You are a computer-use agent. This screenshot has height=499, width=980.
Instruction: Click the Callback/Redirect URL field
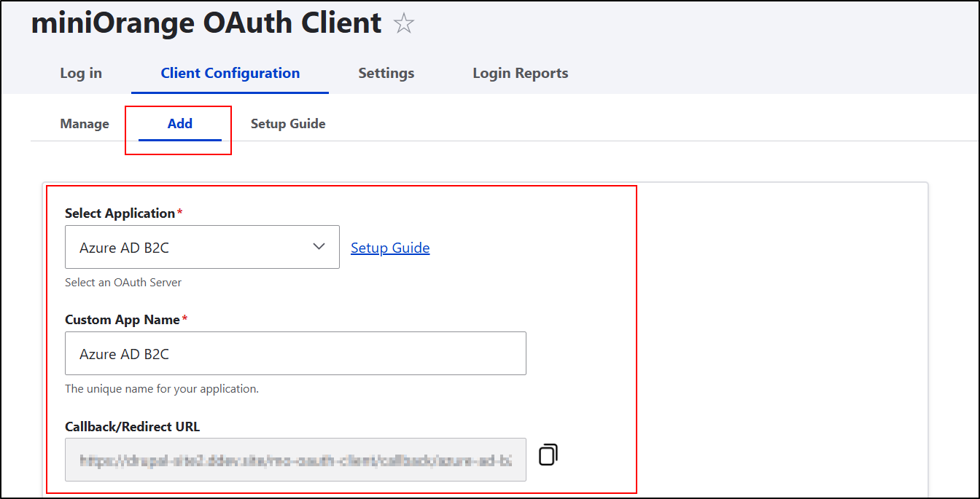pyautogui.click(x=295, y=460)
